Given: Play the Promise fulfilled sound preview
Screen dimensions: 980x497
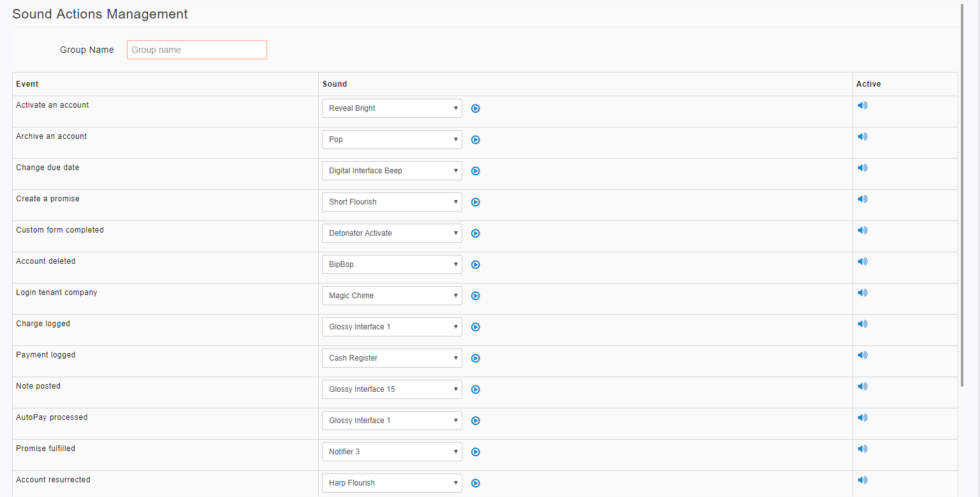Looking at the screenshot, I should pyautogui.click(x=476, y=452).
